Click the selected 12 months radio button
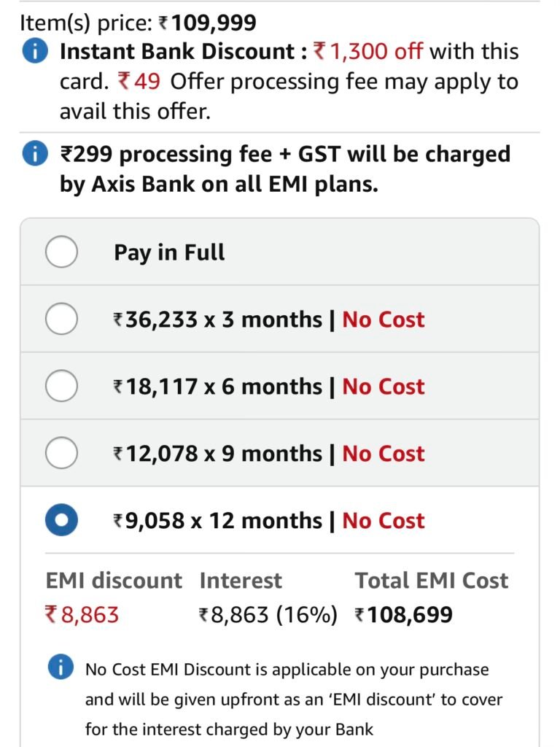The width and height of the screenshot is (560, 747). pos(61,521)
